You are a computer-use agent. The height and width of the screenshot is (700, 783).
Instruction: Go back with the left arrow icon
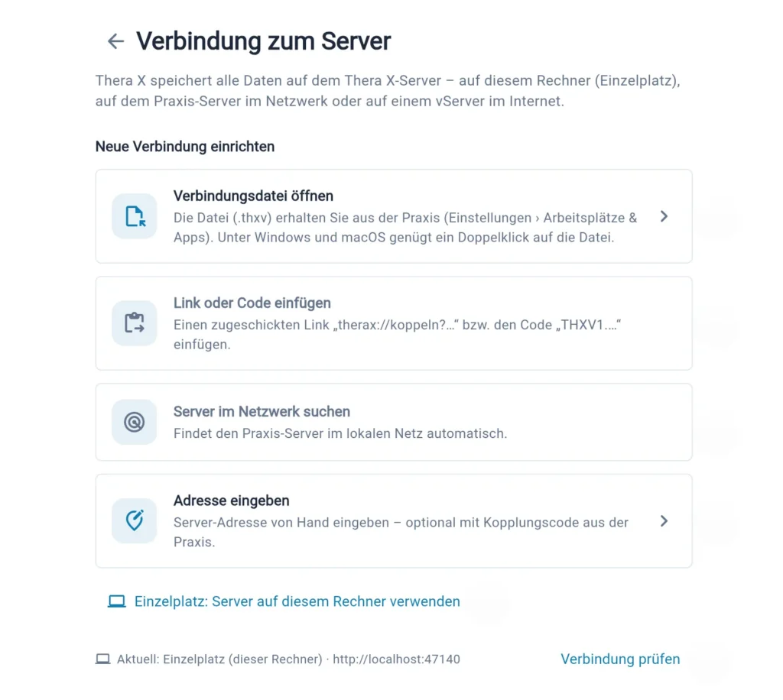click(x=116, y=41)
